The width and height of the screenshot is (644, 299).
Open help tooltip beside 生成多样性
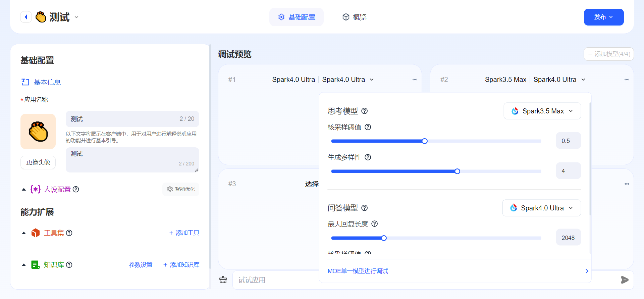click(x=368, y=157)
